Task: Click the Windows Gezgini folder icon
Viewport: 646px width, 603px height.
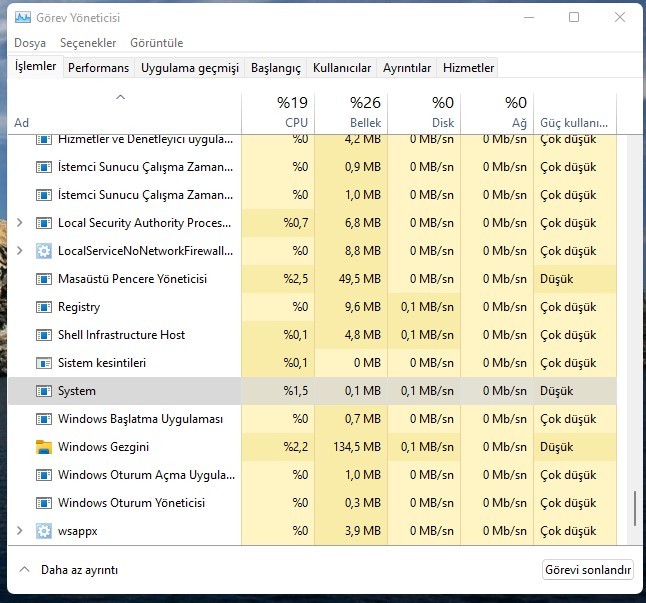Action: click(x=44, y=447)
